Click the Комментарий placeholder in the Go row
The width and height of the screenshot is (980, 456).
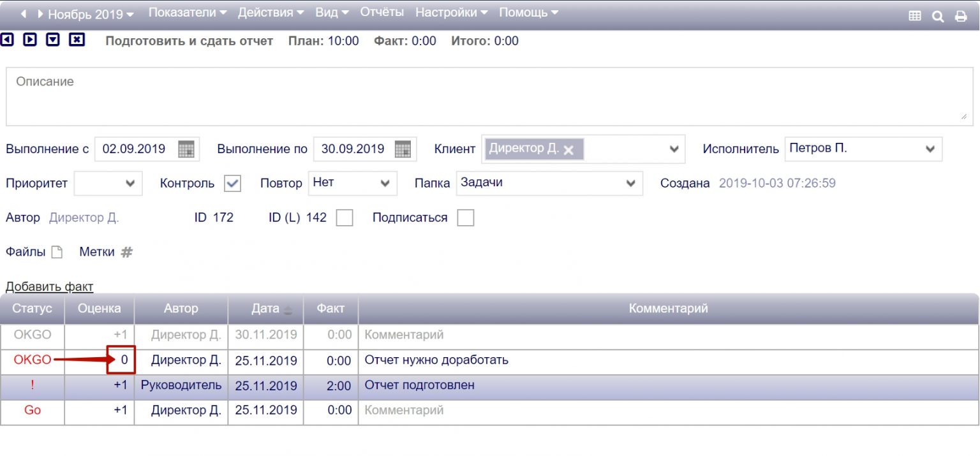404,411
